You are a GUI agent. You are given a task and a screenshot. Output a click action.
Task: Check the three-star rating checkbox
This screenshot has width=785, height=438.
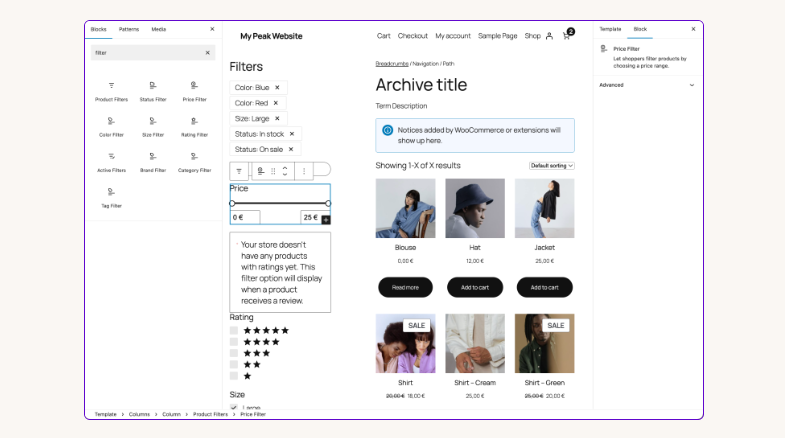click(x=234, y=353)
